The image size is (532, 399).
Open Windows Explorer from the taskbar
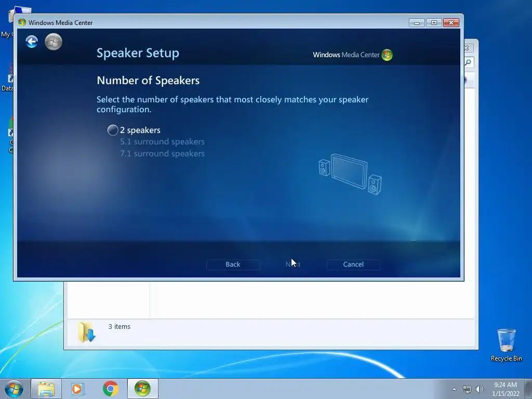coord(46,389)
